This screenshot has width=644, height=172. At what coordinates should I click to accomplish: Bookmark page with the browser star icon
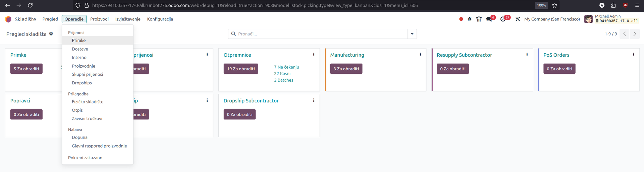[x=554, y=5]
